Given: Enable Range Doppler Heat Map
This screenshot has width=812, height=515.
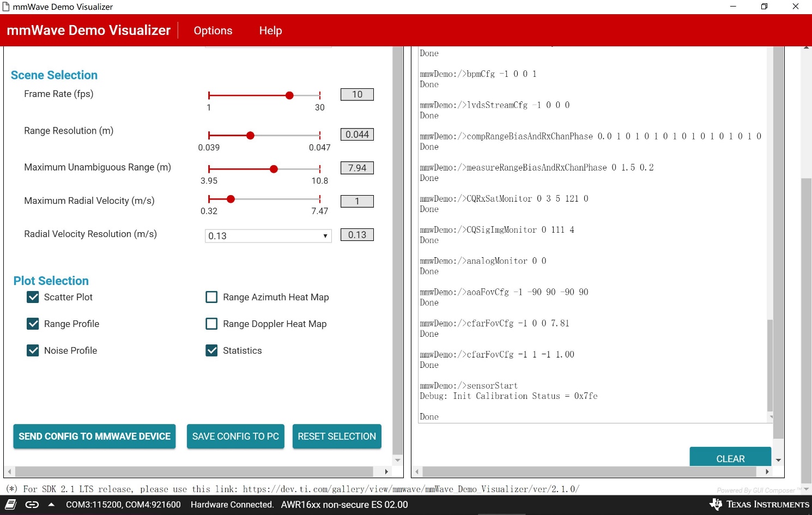Looking at the screenshot, I should pyautogui.click(x=211, y=324).
